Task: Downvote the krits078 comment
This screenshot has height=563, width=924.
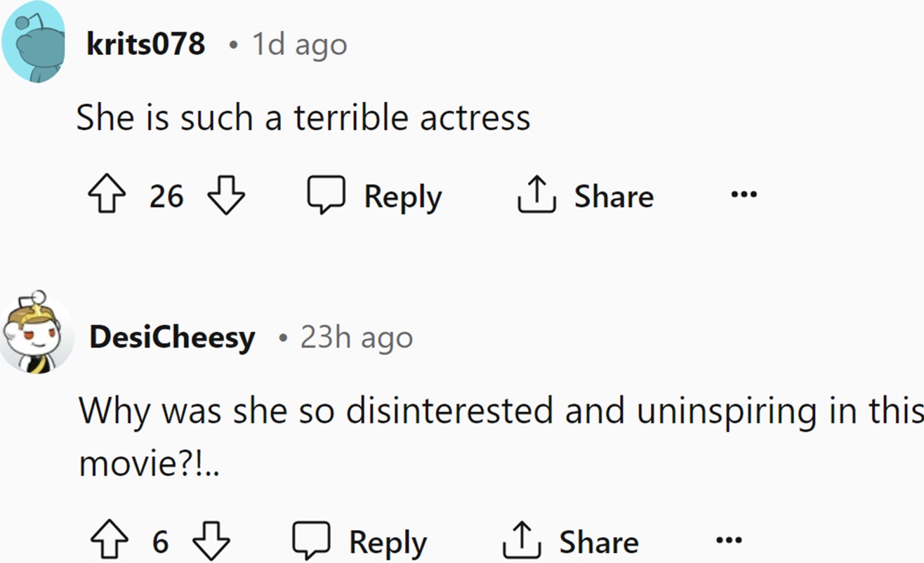Action: tap(227, 195)
